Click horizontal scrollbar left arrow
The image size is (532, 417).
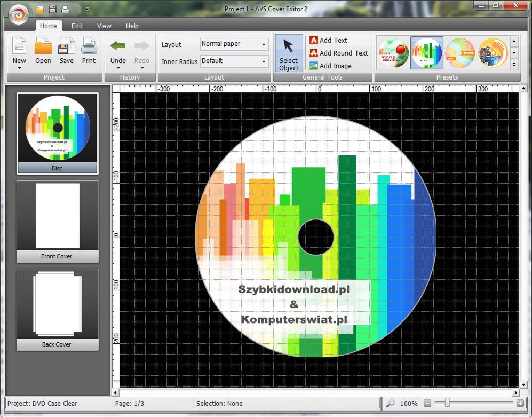(x=115, y=392)
